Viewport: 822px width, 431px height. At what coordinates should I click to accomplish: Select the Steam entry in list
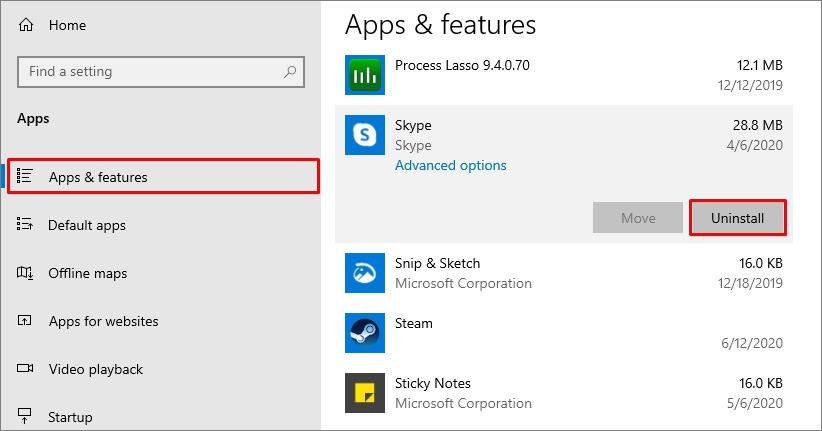click(x=564, y=333)
